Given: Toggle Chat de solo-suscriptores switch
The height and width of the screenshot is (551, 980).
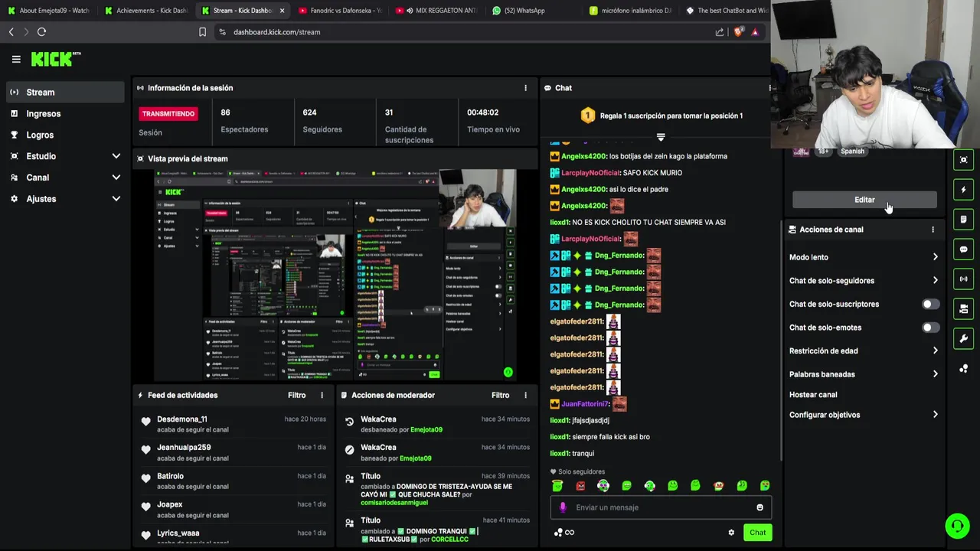Looking at the screenshot, I should 930,305.
